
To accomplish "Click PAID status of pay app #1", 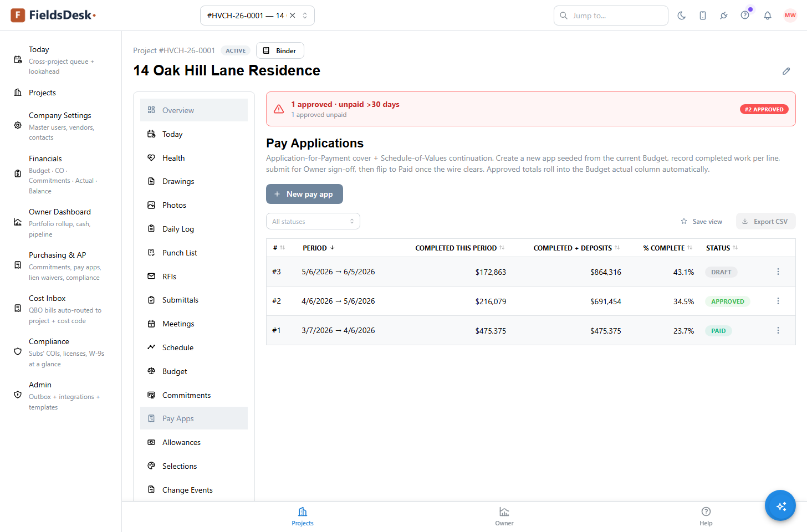I will [718, 331].
